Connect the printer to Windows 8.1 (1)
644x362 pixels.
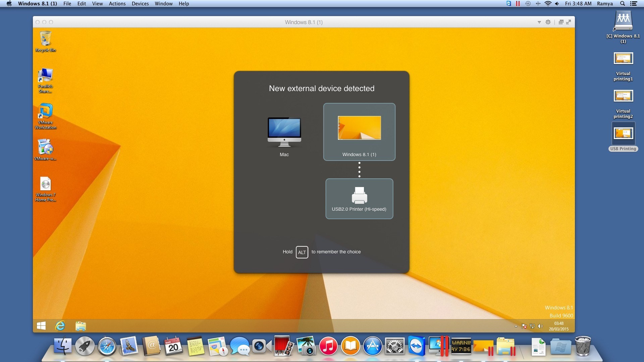point(359,132)
